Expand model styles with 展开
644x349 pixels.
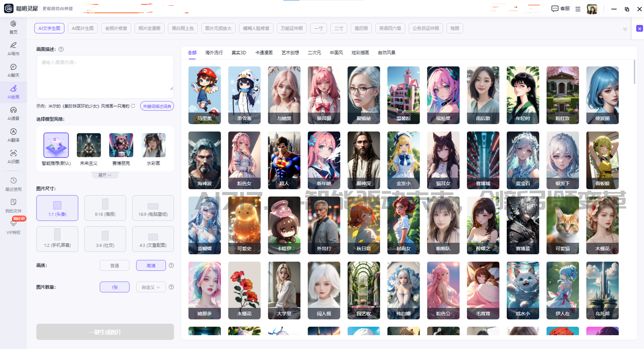coord(105,175)
